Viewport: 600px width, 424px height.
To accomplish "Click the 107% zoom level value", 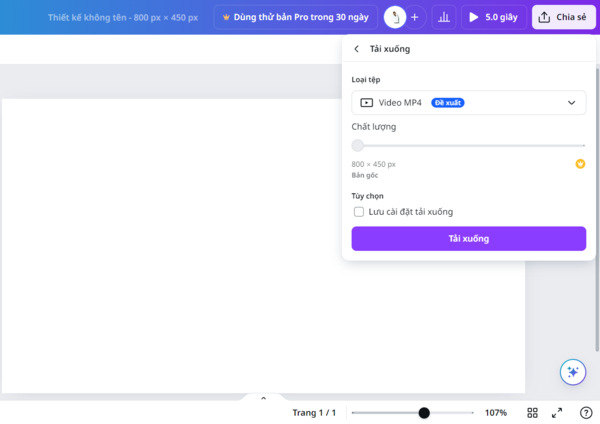I will click(x=496, y=413).
